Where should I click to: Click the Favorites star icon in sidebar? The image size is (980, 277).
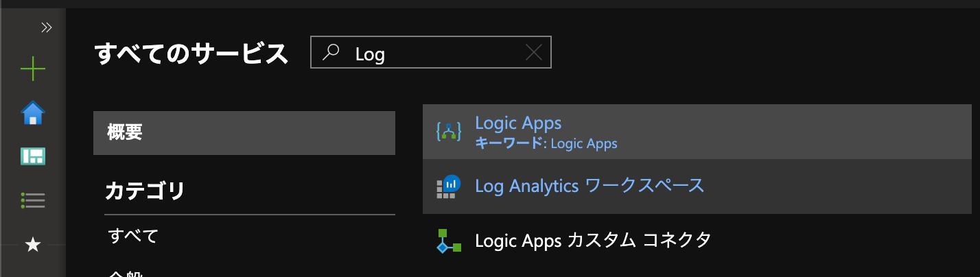33,245
